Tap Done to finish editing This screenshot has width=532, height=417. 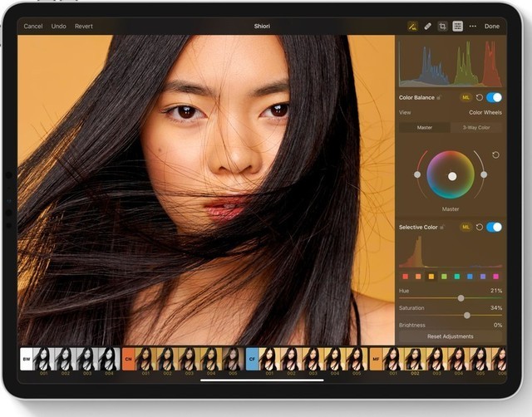coord(492,27)
